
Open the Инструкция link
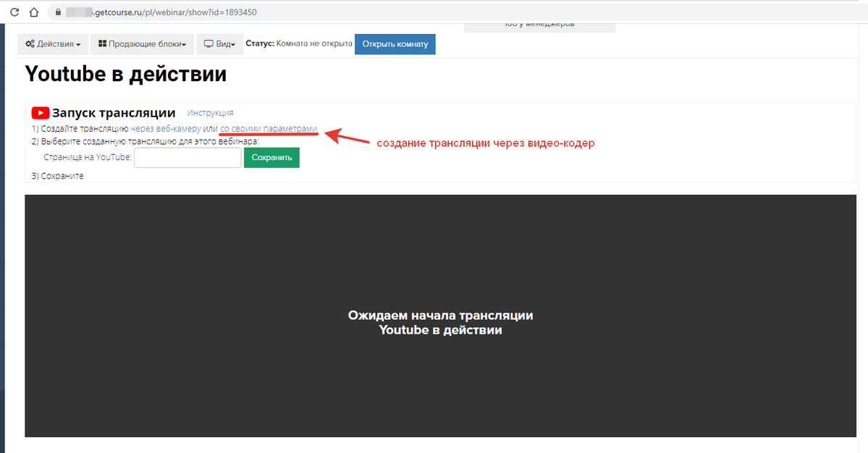pyautogui.click(x=211, y=113)
